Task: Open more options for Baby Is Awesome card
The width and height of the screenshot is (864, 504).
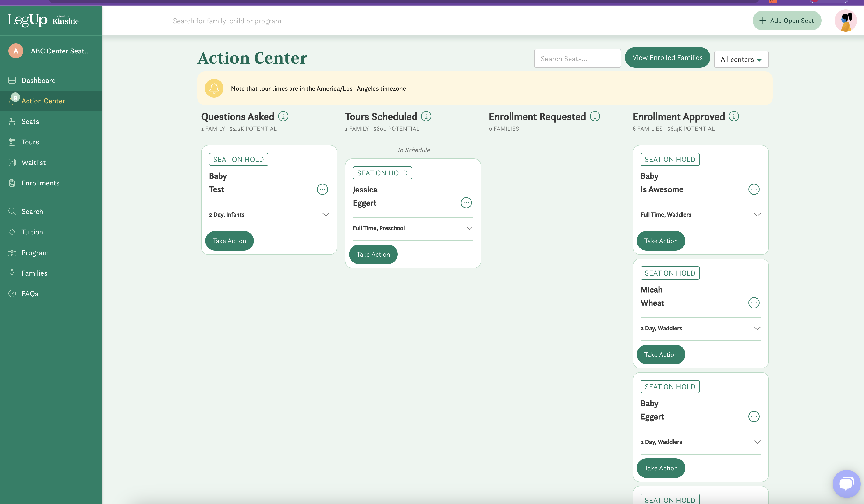Action: [x=754, y=189]
